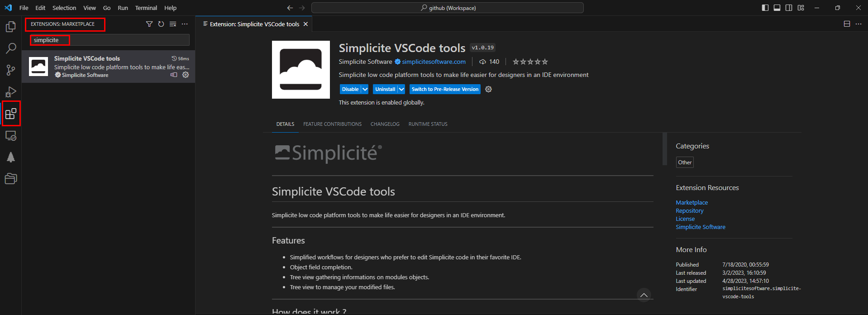Viewport: 868px width, 315px height.
Task: Click the extensions search input field
Action: tap(110, 40)
